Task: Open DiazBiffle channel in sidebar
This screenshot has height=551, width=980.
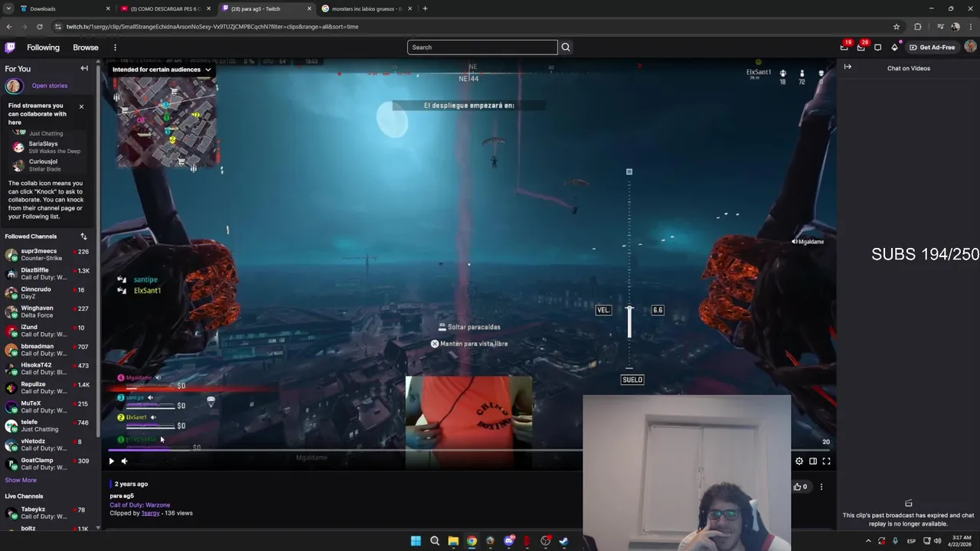Action: coord(47,274)
